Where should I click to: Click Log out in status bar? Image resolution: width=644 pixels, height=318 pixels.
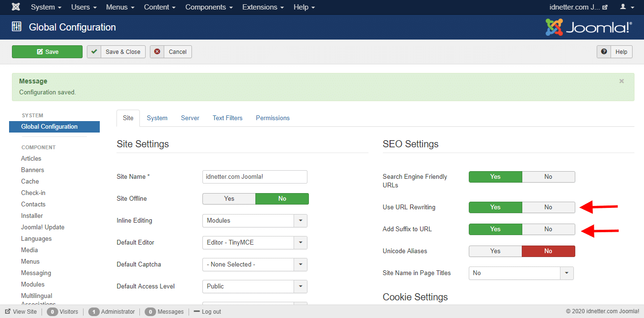coord(207,312)
